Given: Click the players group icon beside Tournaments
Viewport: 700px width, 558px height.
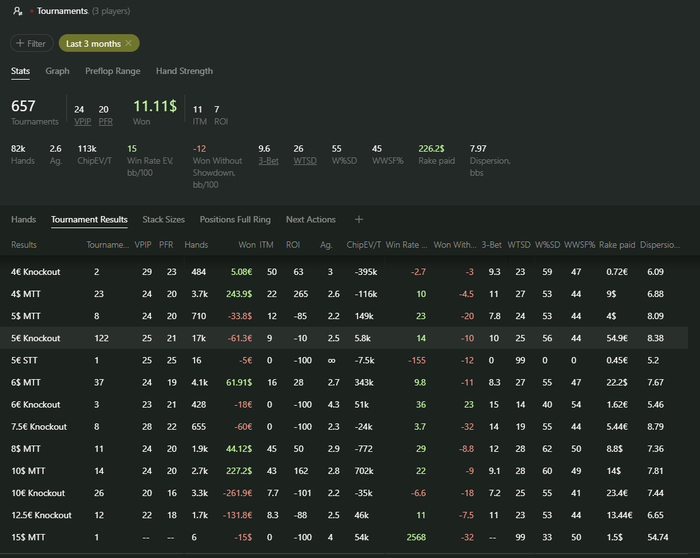Looking at the screenshot, I should pos(18,11).
